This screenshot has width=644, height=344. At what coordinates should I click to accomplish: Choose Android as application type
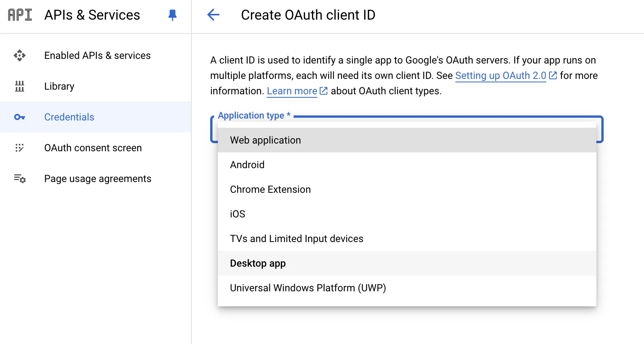tap(407, 165)
